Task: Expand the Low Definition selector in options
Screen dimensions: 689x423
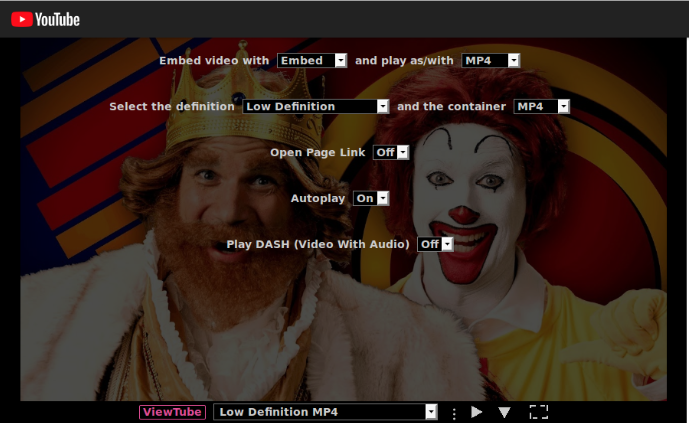Action: pyautogui.click(x=315, y=106)
